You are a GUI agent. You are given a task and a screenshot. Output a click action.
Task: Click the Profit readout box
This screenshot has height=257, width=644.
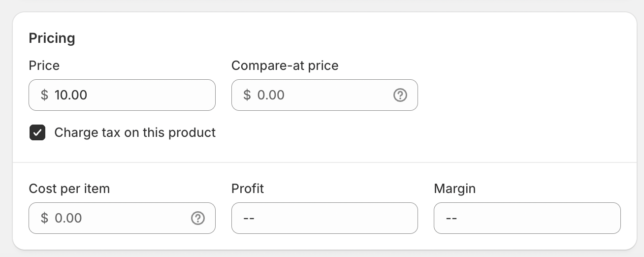[x=324, y=218]
